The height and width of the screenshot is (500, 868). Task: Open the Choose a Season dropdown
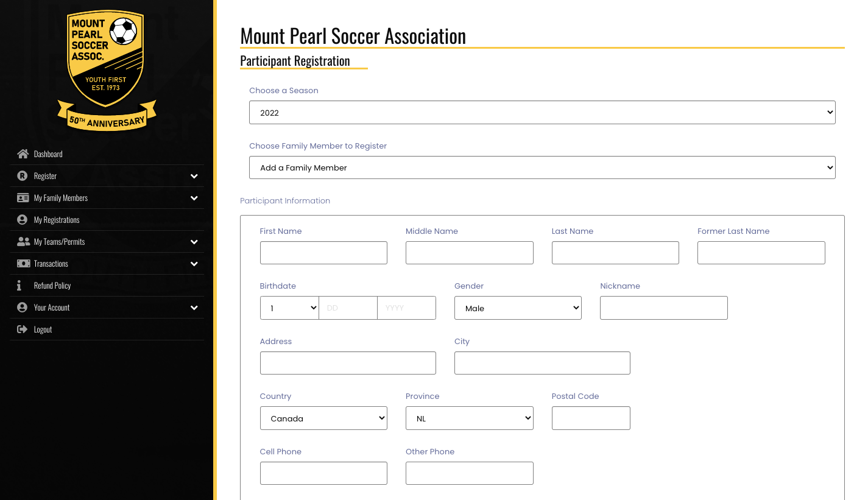[x=542, y=113]
